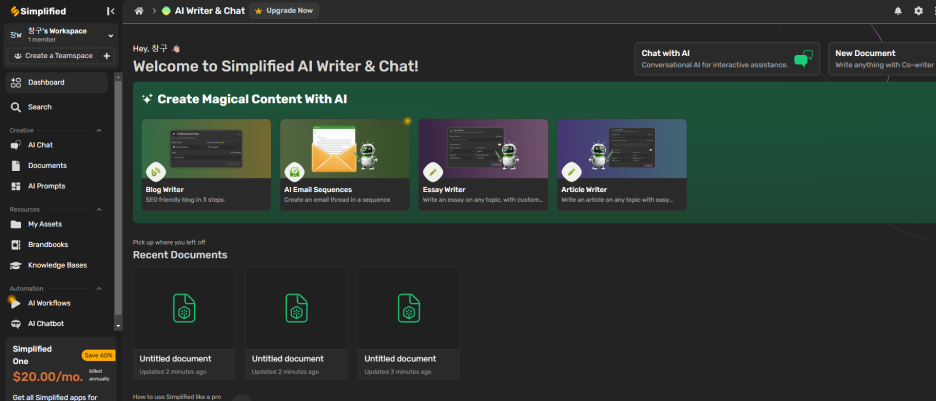The height and width of the screenshot is (401, 936).
Task: Open the home icon in breadcrumb
Action: pos(139,11)
